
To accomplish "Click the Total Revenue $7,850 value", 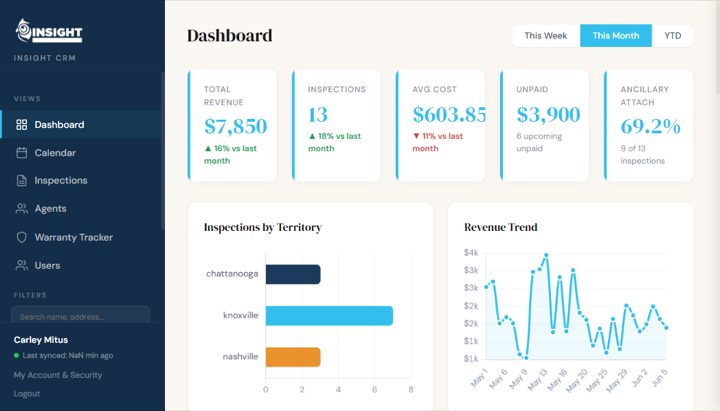I will tap(235, 126).
